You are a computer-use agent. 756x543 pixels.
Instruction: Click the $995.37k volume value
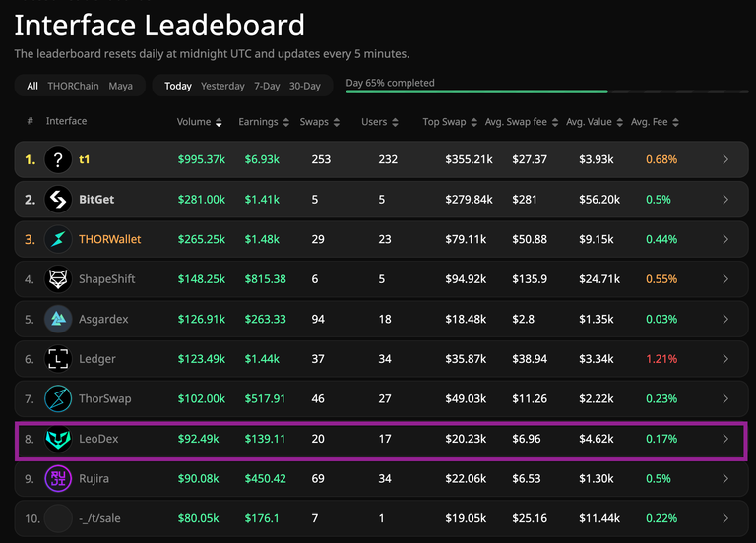(202, 159)
